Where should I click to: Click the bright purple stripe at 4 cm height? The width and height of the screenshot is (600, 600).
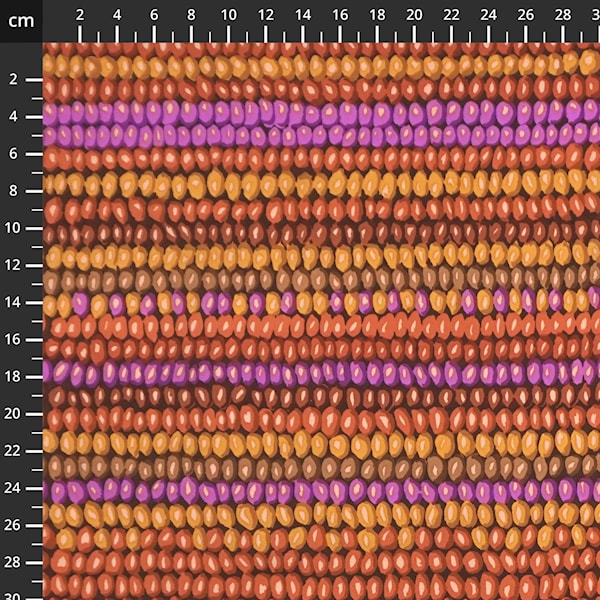pyautogui.click(x=300, y=114)
